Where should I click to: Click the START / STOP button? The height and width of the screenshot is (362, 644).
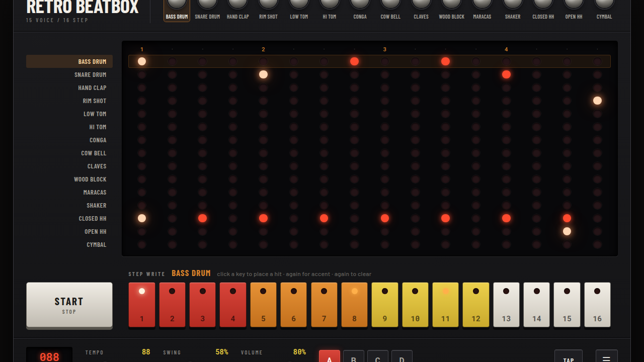point(69,305)
